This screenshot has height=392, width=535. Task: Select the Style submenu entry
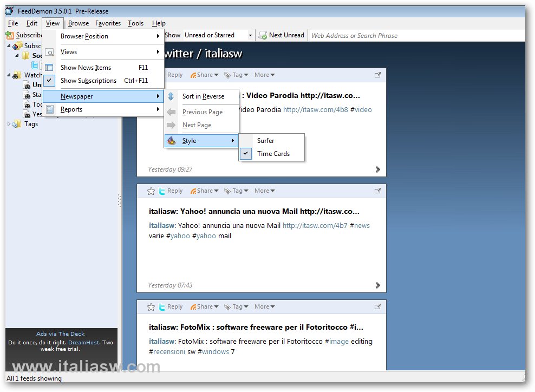click(201, 141)
